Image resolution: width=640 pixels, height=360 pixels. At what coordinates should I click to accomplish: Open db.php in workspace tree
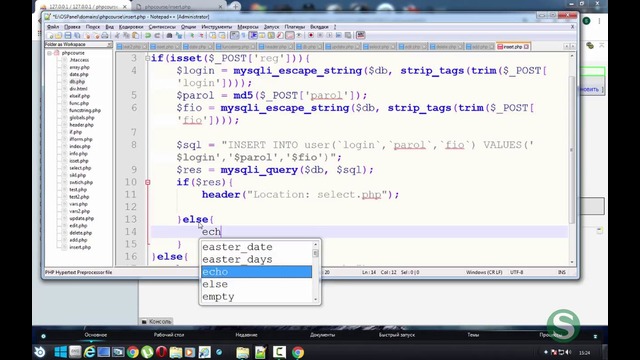pos(77,82)
